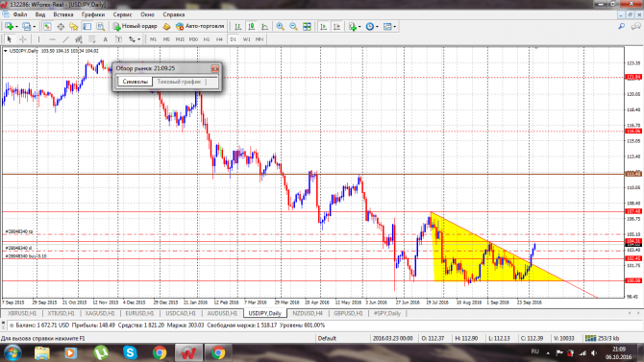
Task: Select the text label A tool
Action: click(105, 39)
